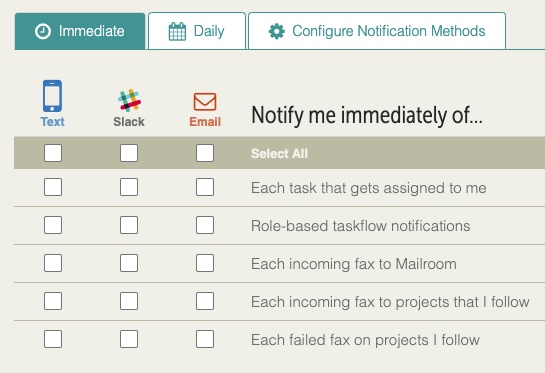Click the clock icon on Immediate tab

click(43, 31)
